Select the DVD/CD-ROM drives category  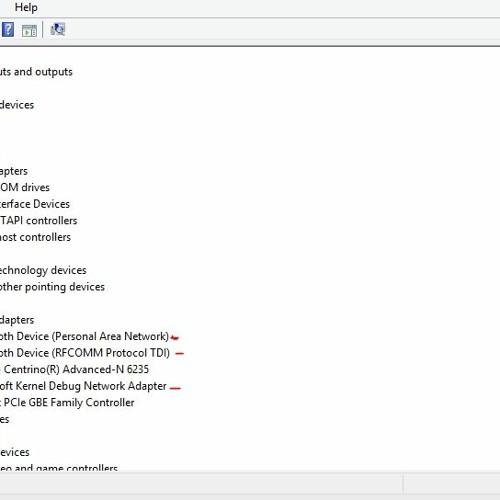[x=25, y=187]
